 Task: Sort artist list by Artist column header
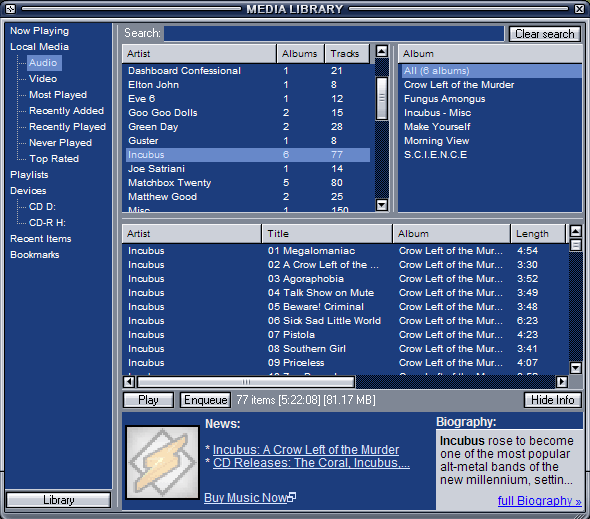(199, 54)
